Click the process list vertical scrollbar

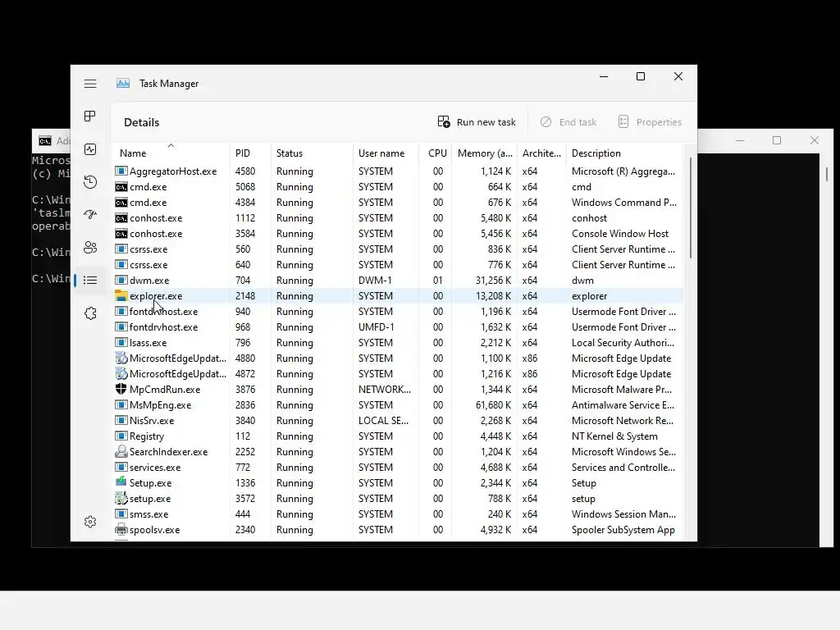tap(690, 208)
